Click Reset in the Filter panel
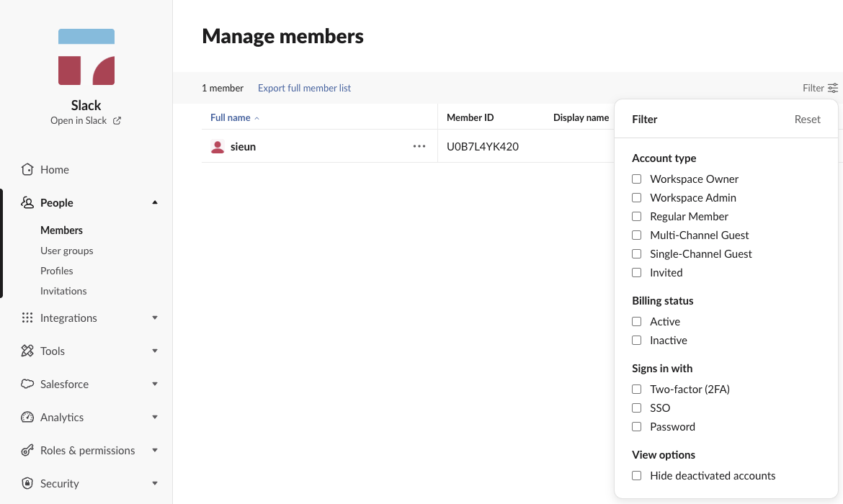843x504 pixels. point(808,120)
